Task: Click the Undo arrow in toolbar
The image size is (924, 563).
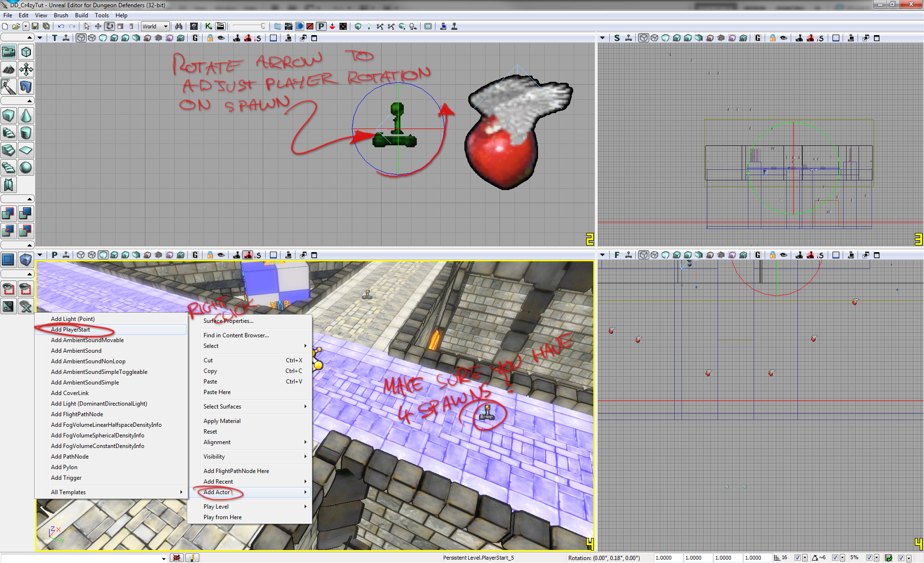Action: click(x=61, y=26)
